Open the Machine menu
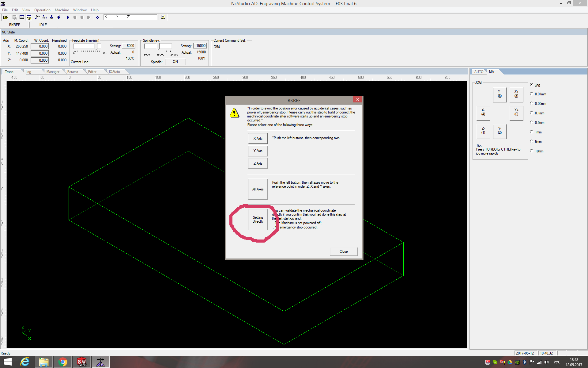 click(62, 10)
